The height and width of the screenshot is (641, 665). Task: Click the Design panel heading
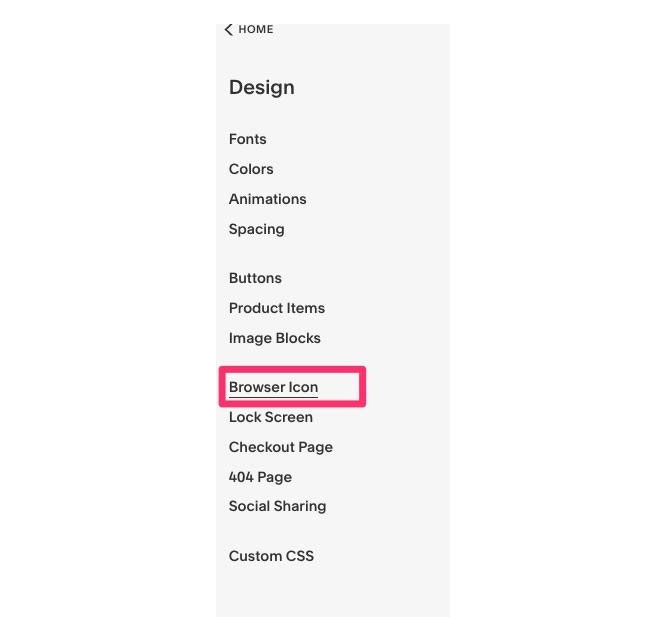(262, 87)
